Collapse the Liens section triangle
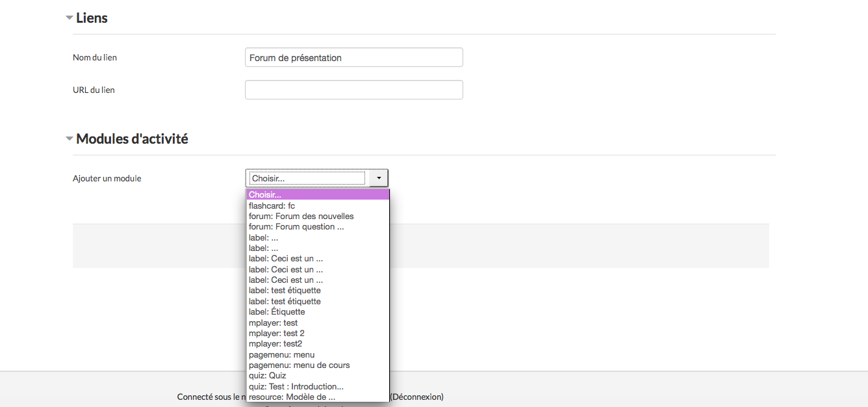 pos(69,18)
